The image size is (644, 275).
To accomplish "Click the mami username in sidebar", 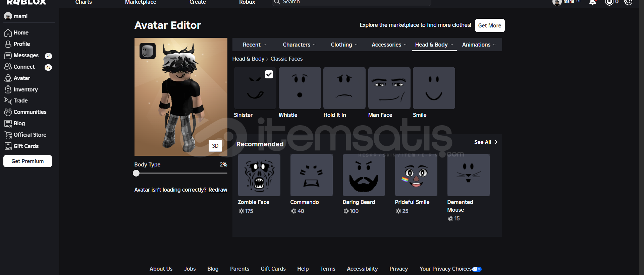I will point(20,16).
